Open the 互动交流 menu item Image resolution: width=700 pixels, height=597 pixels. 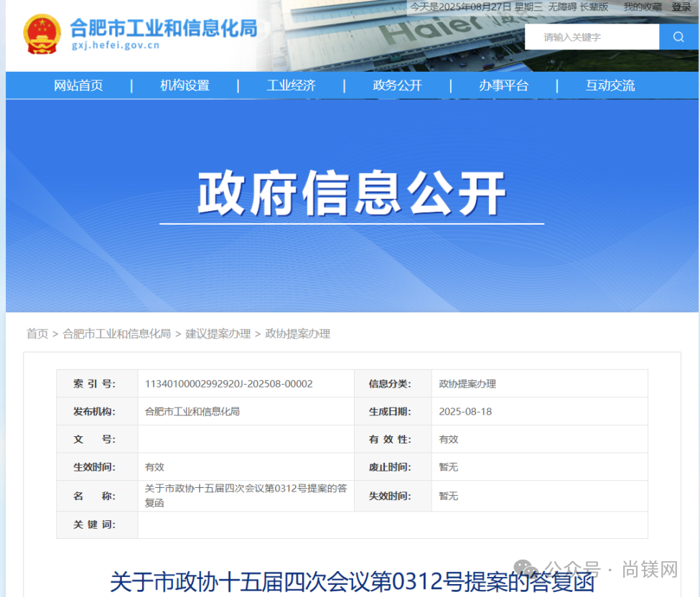tap(610, 85)
